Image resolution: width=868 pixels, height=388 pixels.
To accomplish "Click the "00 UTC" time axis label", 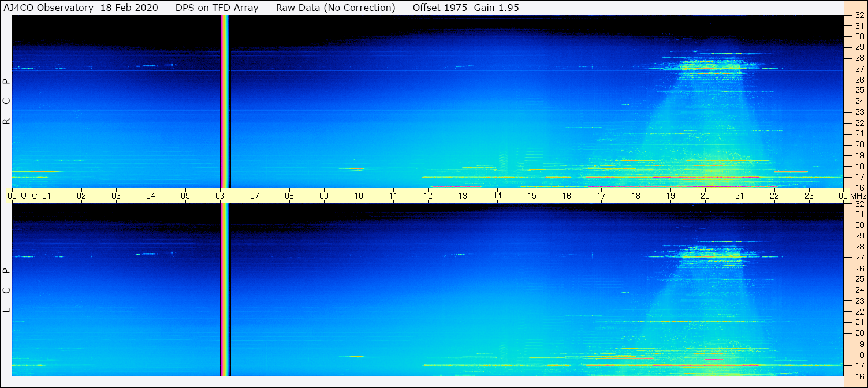I will [x=23, y=196].
